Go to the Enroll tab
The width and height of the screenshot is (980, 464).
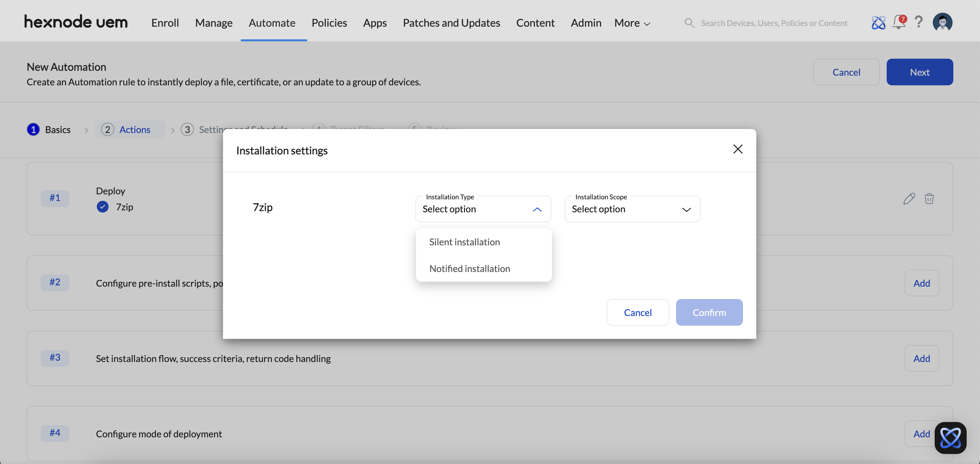coord(165,23)
